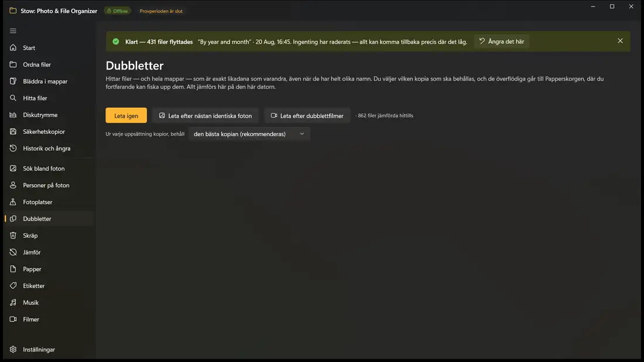Minimize the Stow window
This screenshot has height=362, width=644.
[592, 6]
